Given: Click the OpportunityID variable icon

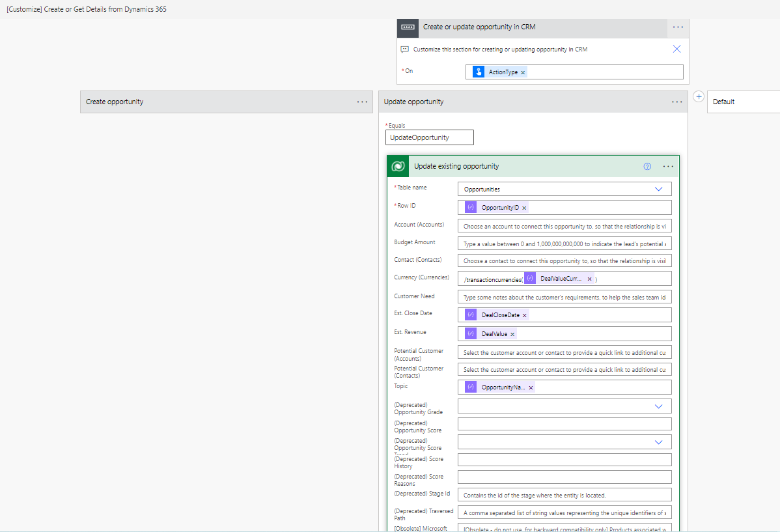Looking at the screenshot, I should click(471, 207).
